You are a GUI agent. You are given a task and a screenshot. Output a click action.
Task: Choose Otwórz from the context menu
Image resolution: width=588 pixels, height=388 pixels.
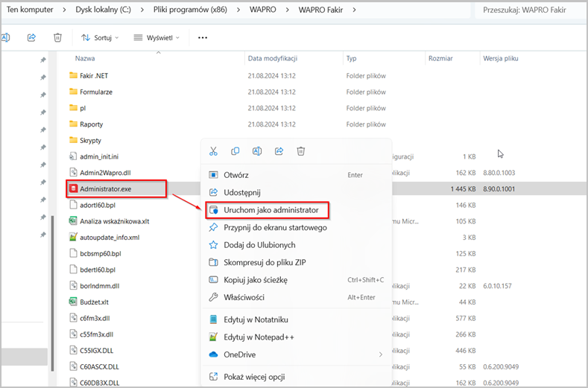coord(297,175)
